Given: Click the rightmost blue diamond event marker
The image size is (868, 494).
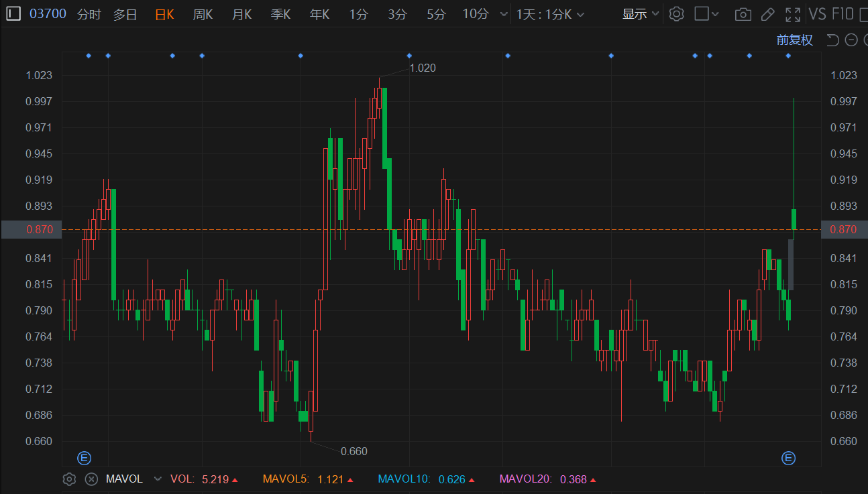Looking at the screenshot, I should (x=788, y=56).
